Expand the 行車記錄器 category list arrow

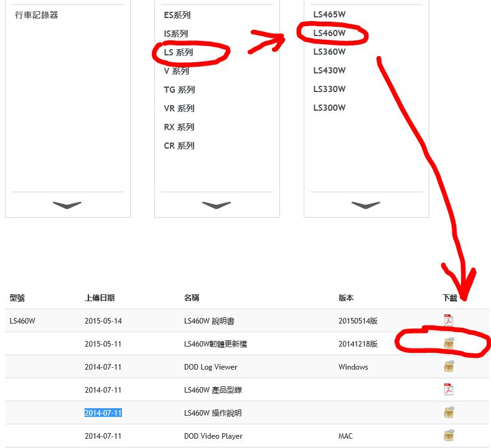click(x=67, y=205)
